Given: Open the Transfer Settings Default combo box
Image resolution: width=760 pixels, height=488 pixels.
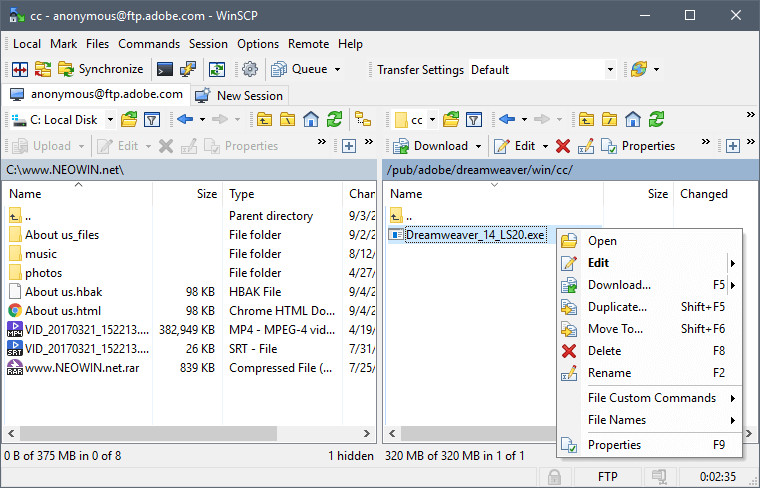Looking at the screenshot, I should tap(542, 70).
